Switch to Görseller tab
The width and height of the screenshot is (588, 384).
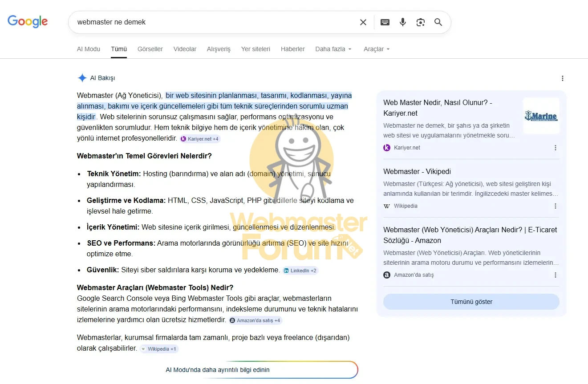[150, 49]
